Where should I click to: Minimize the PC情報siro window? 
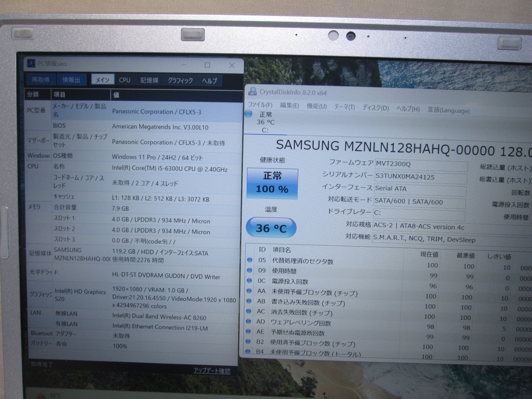coord(184,65)
